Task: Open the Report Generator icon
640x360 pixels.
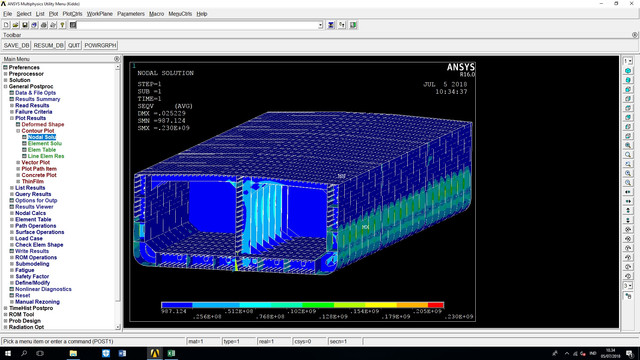Action: (x=53, y=25)
